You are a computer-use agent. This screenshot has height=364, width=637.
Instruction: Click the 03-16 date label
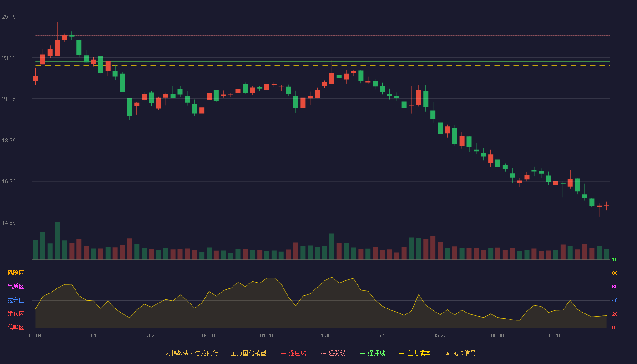(93, 335)
